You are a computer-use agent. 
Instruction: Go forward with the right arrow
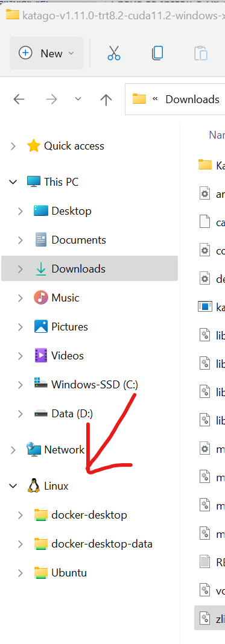tap(51, 99)
